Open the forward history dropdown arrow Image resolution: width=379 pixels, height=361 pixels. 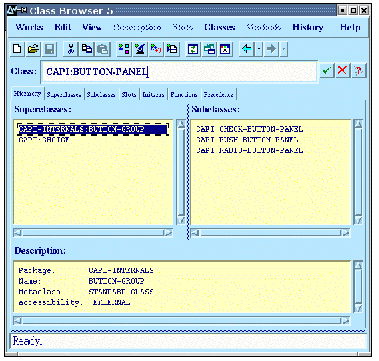[284, 49]
